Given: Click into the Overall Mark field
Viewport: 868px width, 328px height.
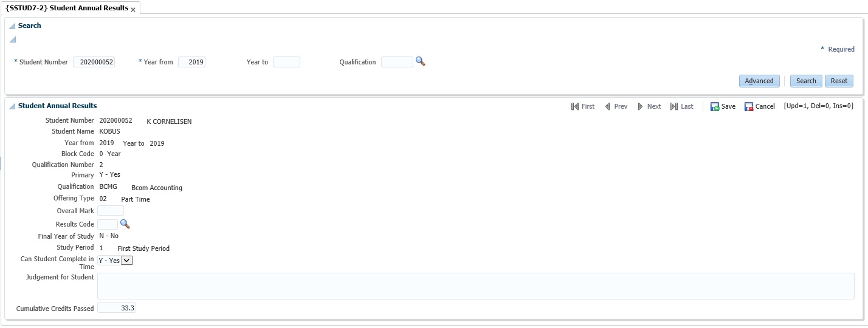Looking at the screenshot, I should [111, 211].
